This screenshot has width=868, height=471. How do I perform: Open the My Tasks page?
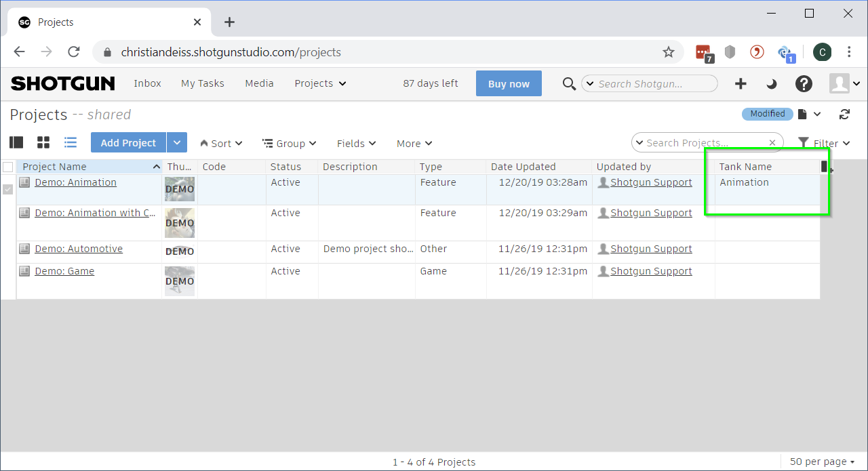(x=202, y=83)
